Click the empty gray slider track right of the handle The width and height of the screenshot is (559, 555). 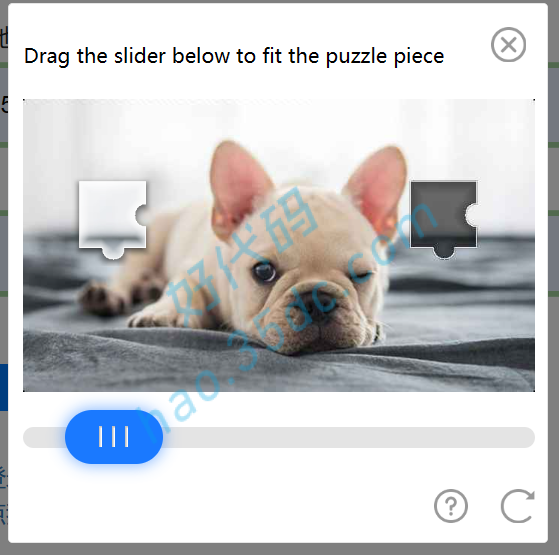[x=349, y=437]
